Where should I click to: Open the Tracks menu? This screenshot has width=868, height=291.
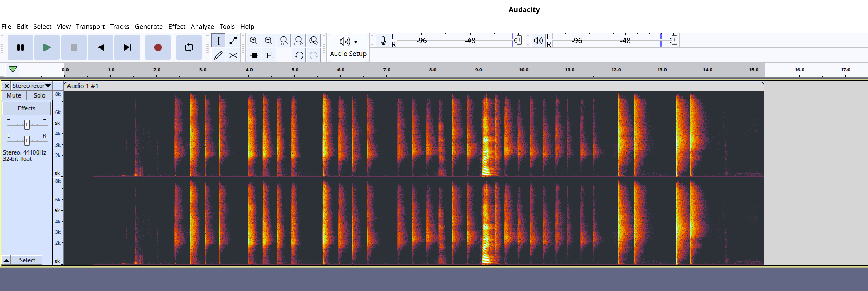pyautogui.click(x=120, y=26)
